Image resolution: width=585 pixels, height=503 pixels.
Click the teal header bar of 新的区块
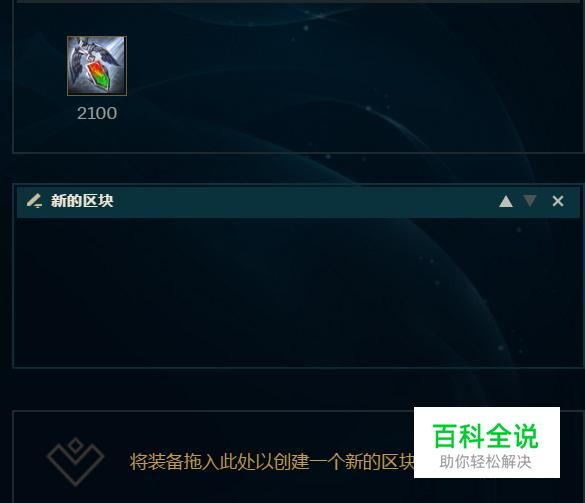[x=298, y=202]
